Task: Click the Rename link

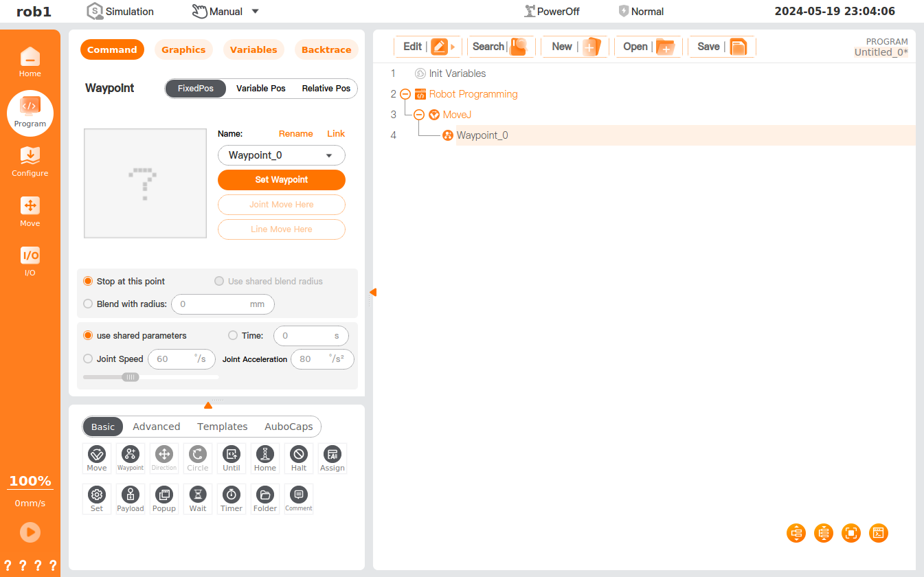Action: [295, 134]
